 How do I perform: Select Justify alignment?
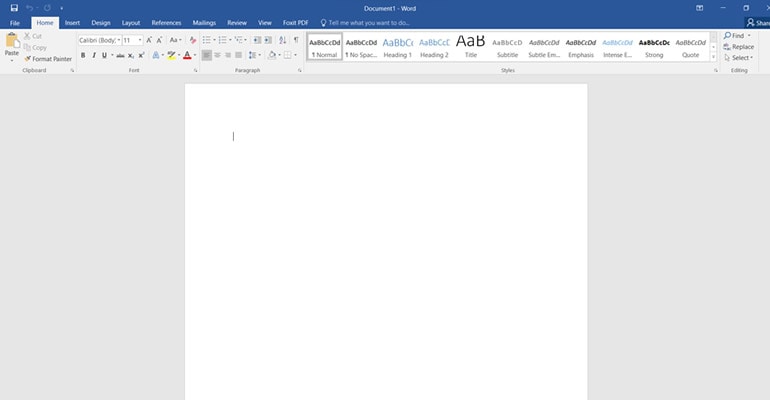coord(239,55)
